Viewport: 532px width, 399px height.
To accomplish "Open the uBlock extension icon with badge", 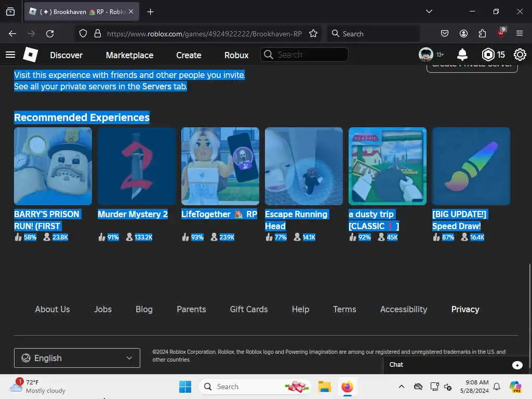I will point(501,33).
